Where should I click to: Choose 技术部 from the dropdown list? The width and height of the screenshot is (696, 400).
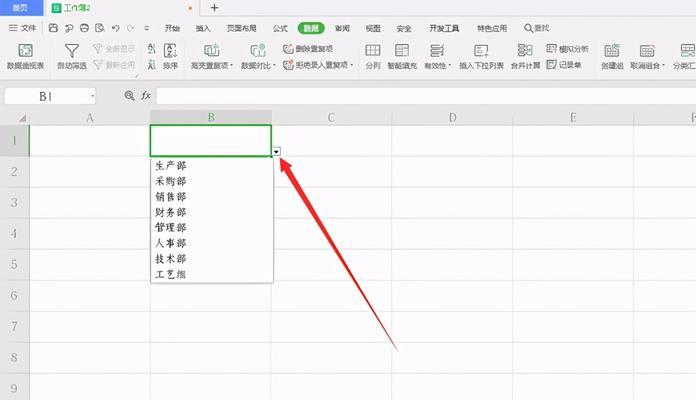[x=212, y=259]
